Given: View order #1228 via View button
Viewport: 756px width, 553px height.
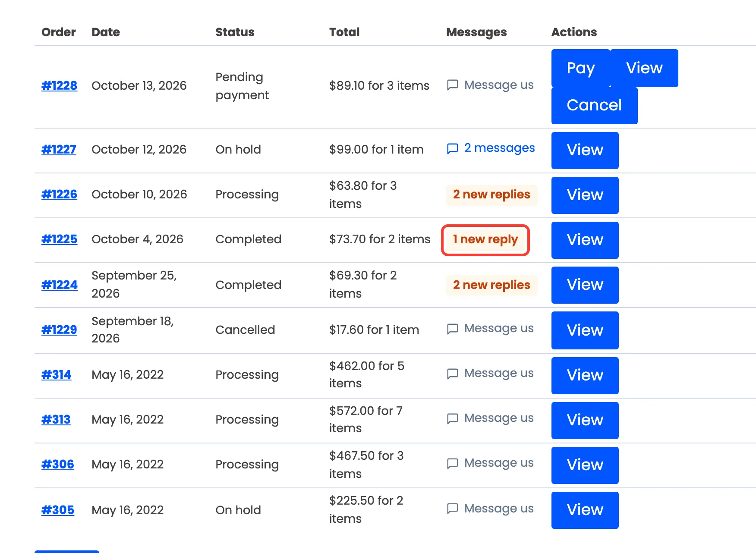Looking at the screenshot, I should click(x=644, y=68).
